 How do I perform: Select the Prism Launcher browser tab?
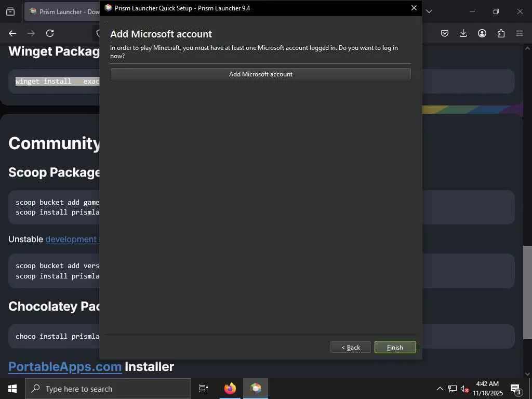pos(62,11)
